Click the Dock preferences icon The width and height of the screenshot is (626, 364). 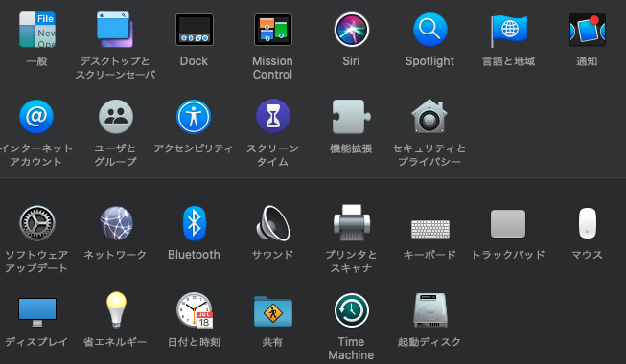pos(194,30)
